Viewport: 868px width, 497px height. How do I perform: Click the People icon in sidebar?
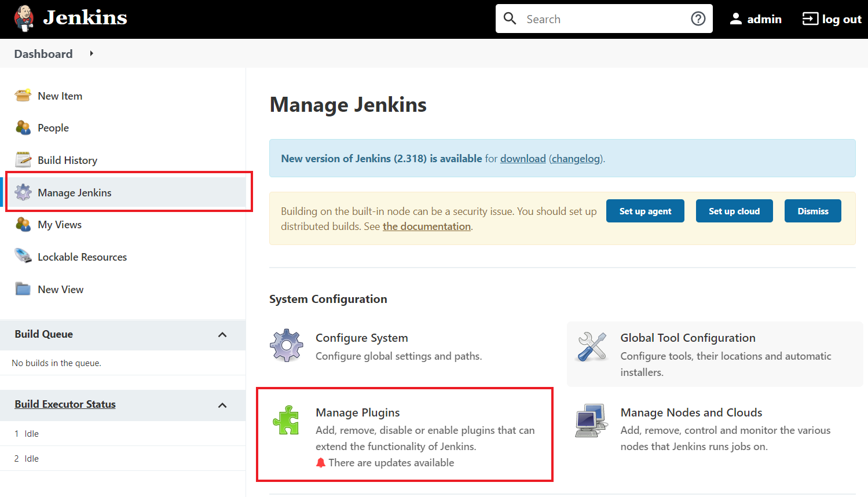point(23,127)
